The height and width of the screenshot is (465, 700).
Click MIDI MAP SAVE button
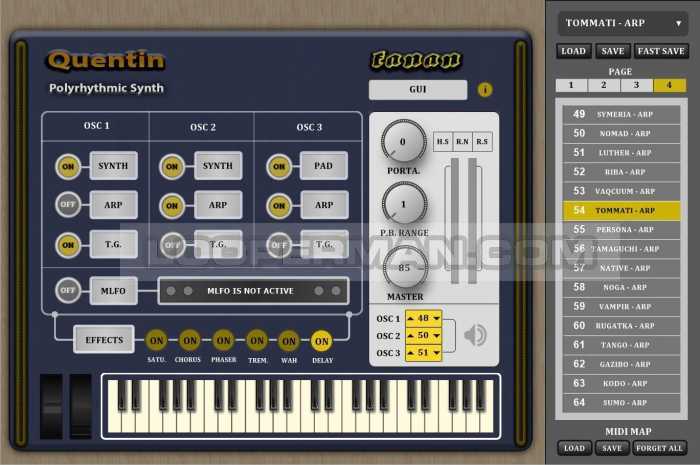612,448
